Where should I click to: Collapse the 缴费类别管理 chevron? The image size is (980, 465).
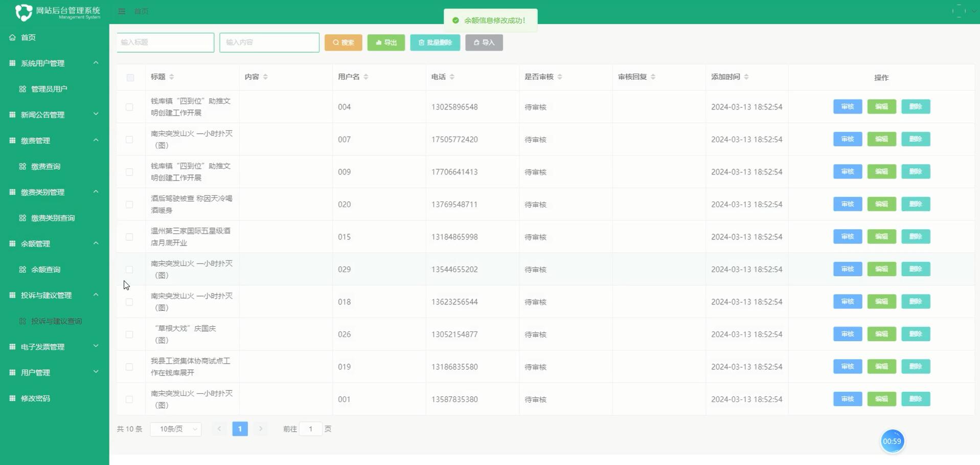tap(96, 191)
